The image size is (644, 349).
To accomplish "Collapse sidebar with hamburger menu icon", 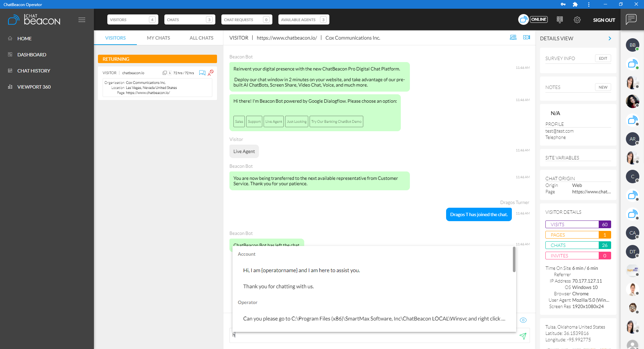I will (x=82, y=20).
